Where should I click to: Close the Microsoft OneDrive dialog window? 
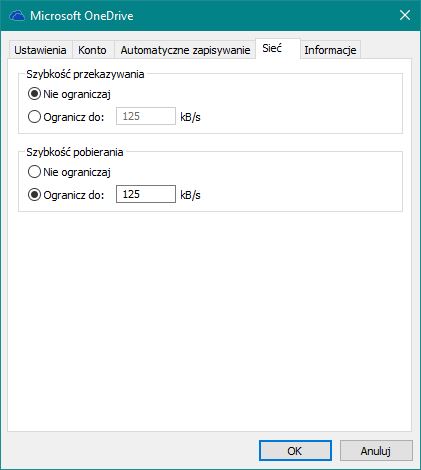[x=405, y=15]
